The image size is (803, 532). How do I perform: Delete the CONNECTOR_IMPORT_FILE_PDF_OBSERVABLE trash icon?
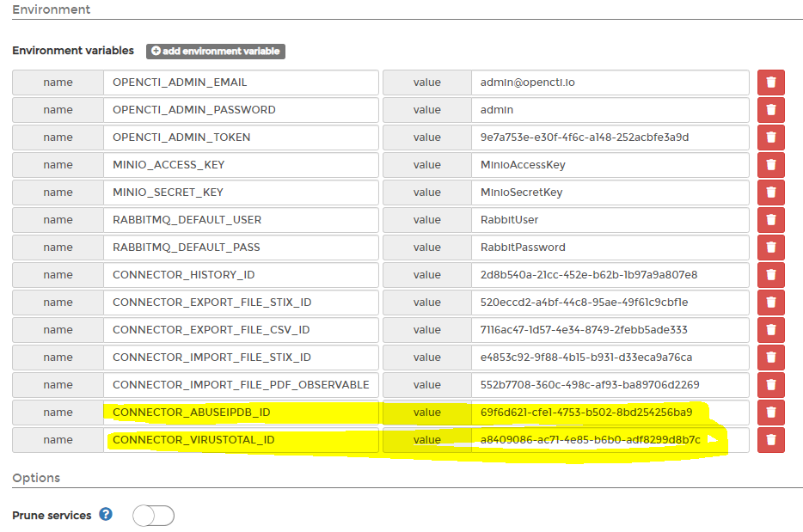click(771, 384)
